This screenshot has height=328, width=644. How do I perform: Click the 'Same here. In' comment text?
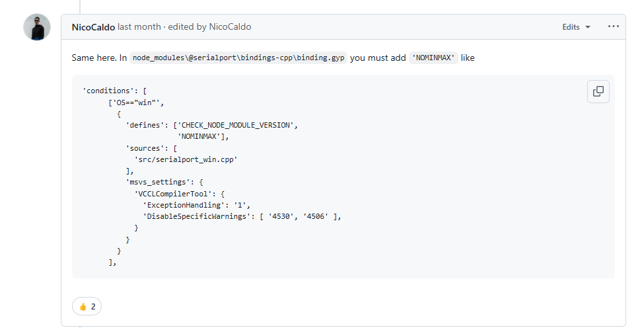pos(99,58)
